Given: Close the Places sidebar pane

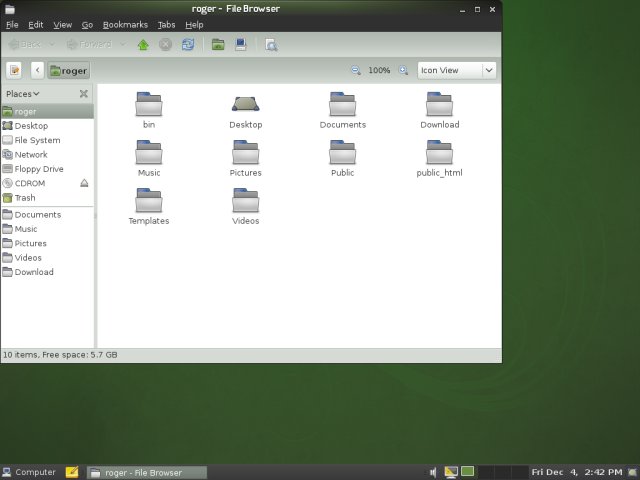Looking at the screenshot, I should pos(84,94).
